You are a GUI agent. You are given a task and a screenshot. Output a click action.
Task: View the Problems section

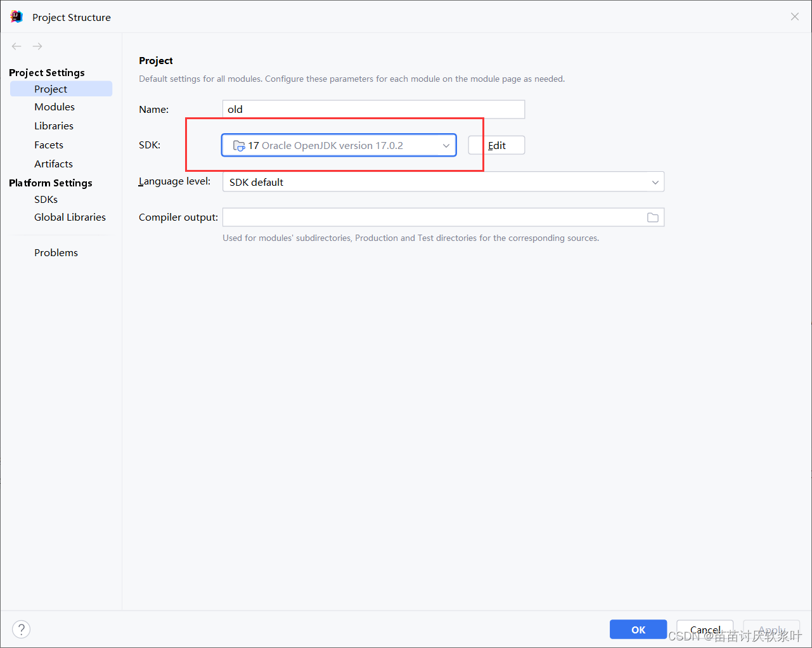pos(56,252)
